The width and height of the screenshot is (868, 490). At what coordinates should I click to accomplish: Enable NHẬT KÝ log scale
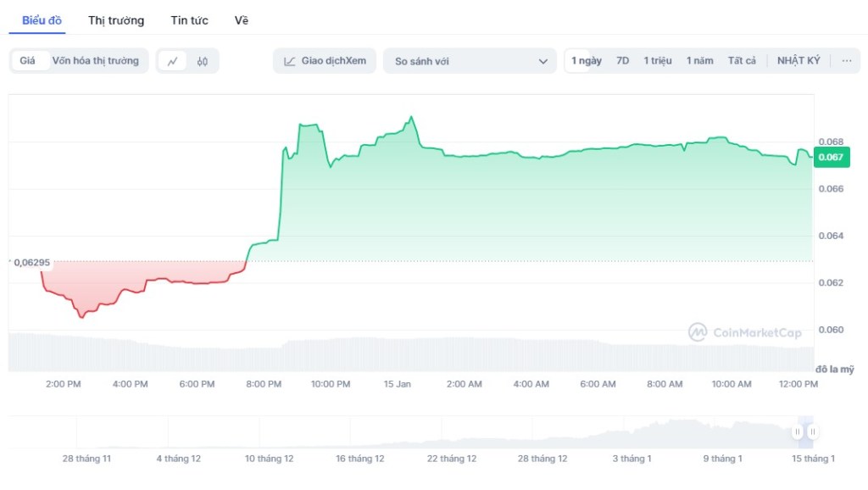coord(798,61)
